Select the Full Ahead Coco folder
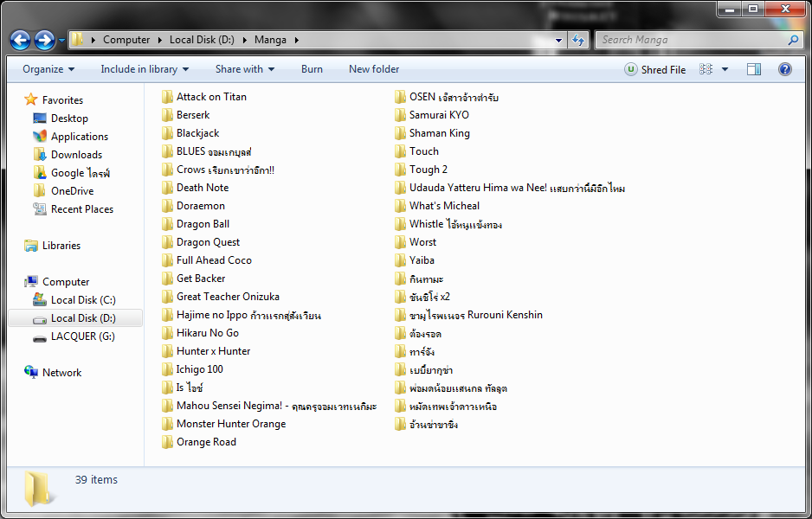 pos(207,259)
